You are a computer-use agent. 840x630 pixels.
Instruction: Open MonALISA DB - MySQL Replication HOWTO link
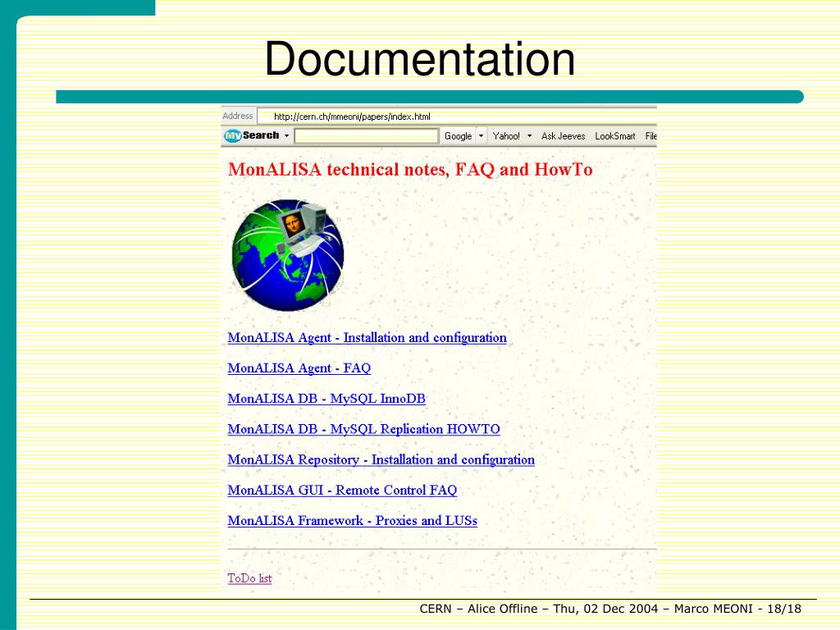(x=363, y=429)
